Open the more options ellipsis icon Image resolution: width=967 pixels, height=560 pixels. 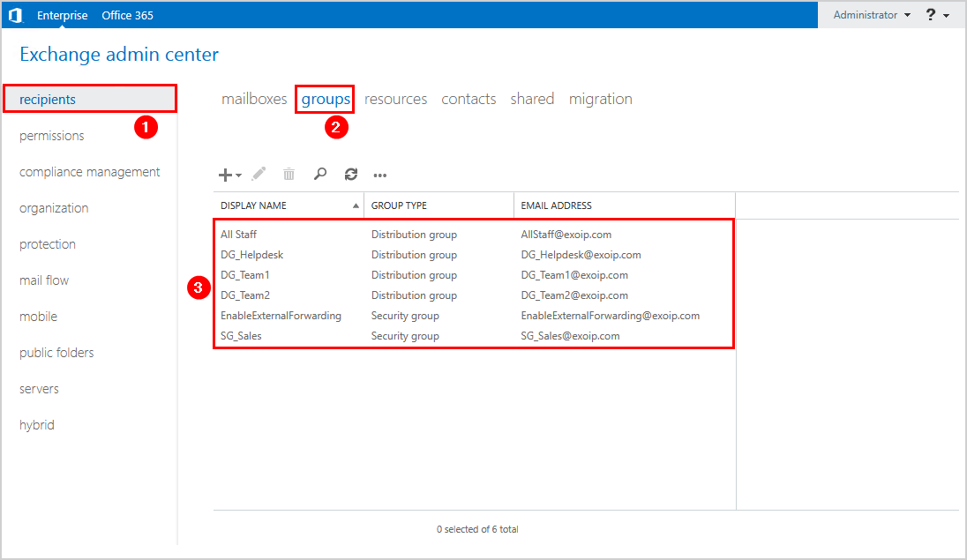(379, 175)
